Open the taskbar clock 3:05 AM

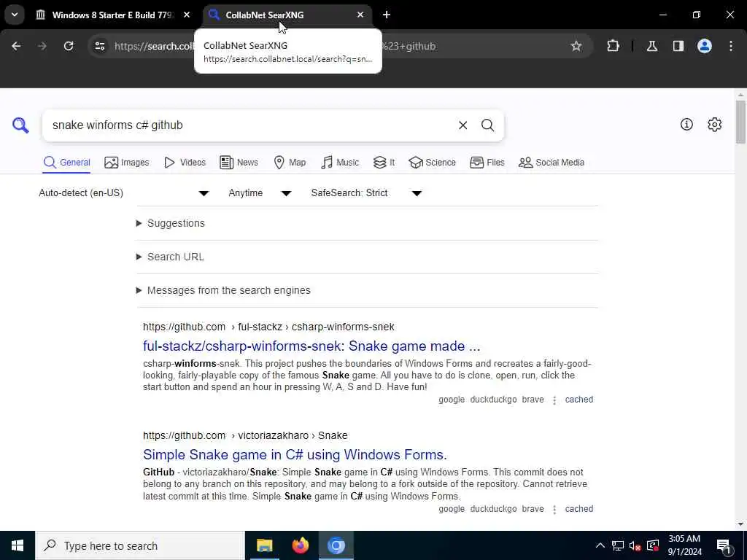pyautogui.click(x=684, y=545)
